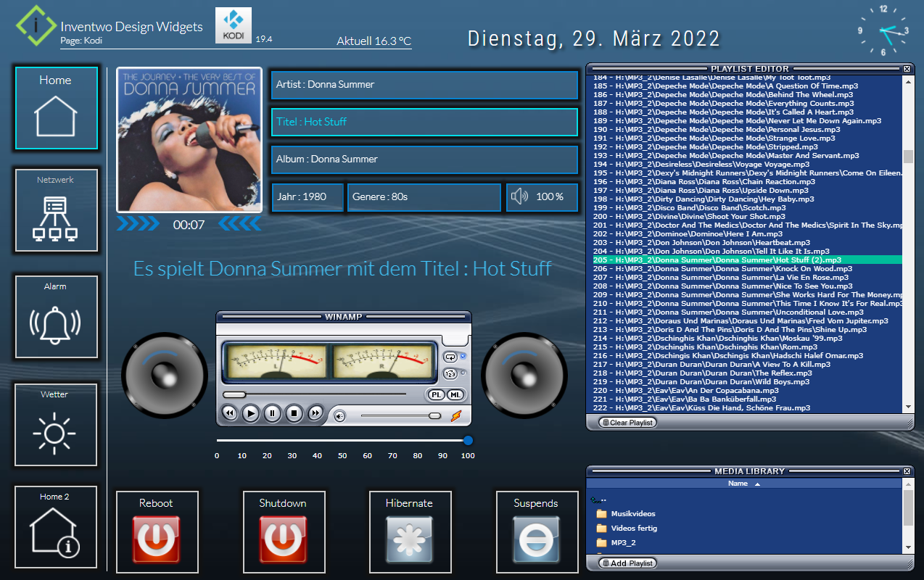Click the Titel : Hot Stuff field

point(424,122)
